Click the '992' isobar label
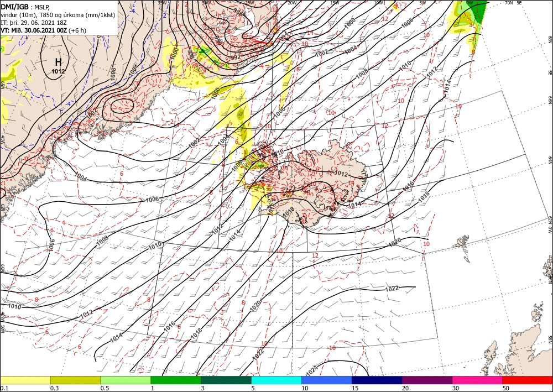The image size is (553, 392). [236, 57]
